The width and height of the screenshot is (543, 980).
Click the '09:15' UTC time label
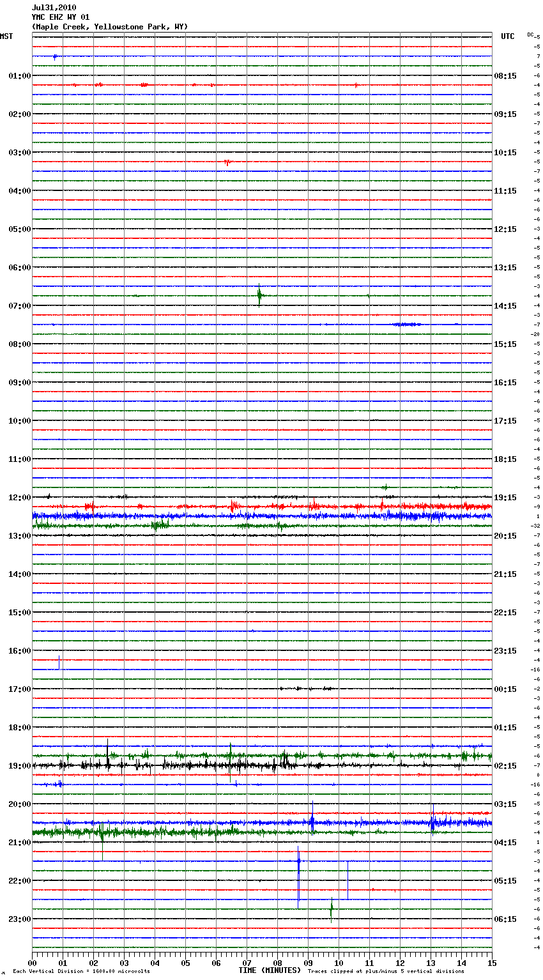pos(505,114)
